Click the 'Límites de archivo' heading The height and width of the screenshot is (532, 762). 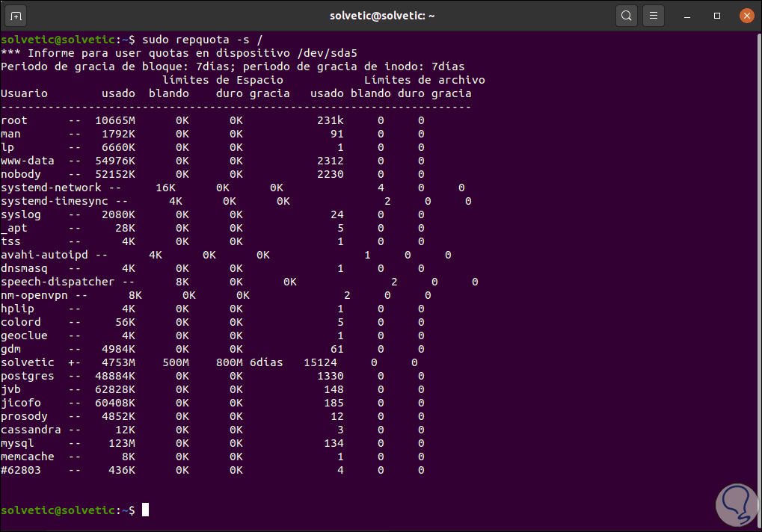(x=425, y=80)
